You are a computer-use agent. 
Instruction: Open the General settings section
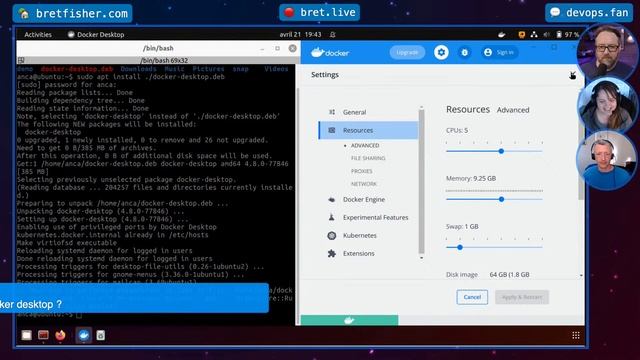pyautogui.click(x=354, y=112)
